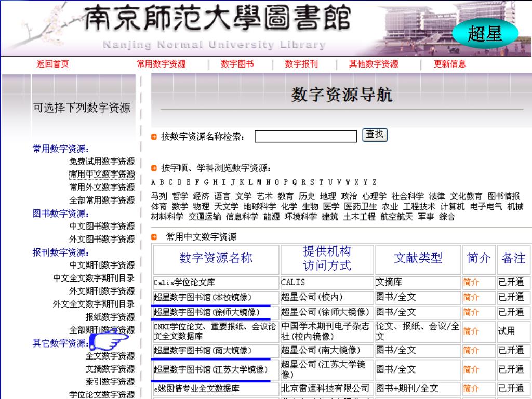The height and width of the screenshot is (399, 532).
Task: Open 简介 for Calis学位论文库 row
Action: pyautogui.click(x=471, y=282)
